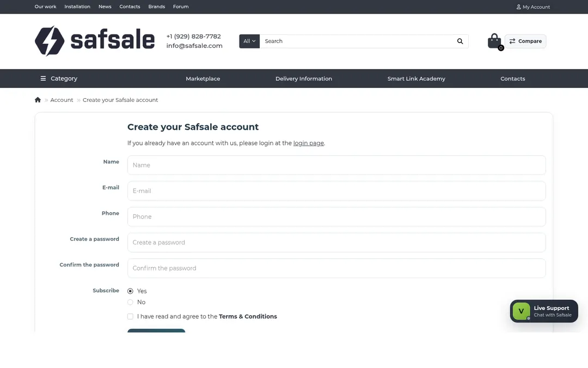Open the All search category dropdown
Image resolution: width=588 pixels, height=368 pixels.
pos(249,41)
